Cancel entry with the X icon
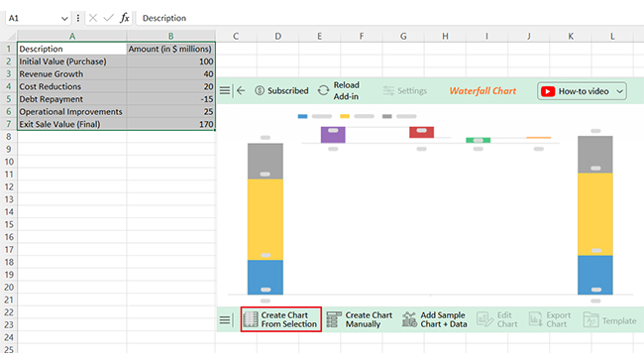Viewport: 644px width, 364px height. point(93,18)
